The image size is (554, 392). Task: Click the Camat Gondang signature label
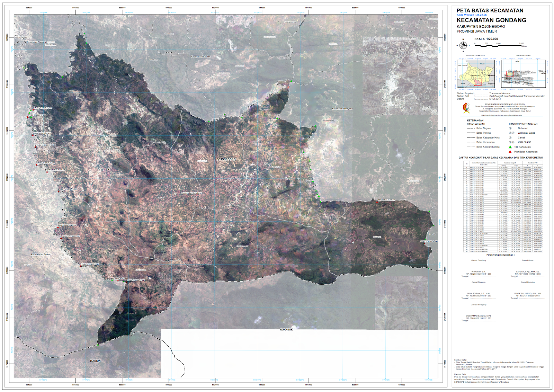[479, 260]
